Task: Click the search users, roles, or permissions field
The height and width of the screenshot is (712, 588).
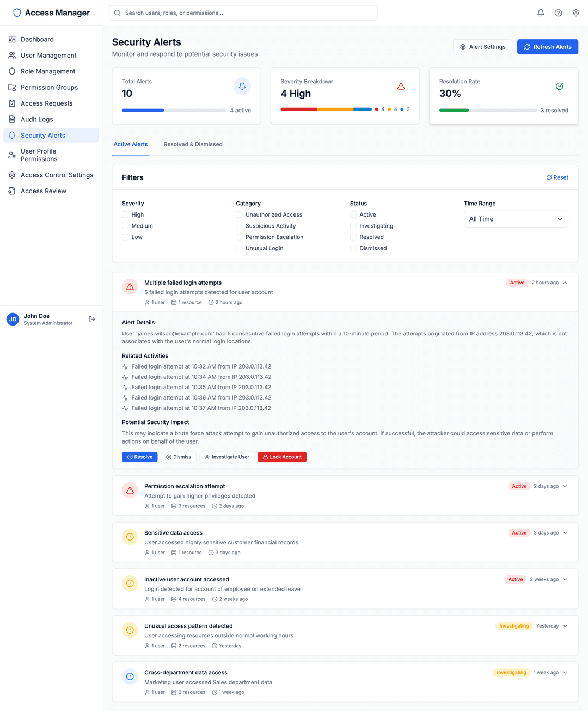Action: pyautogui.click(x=243, y=13)
